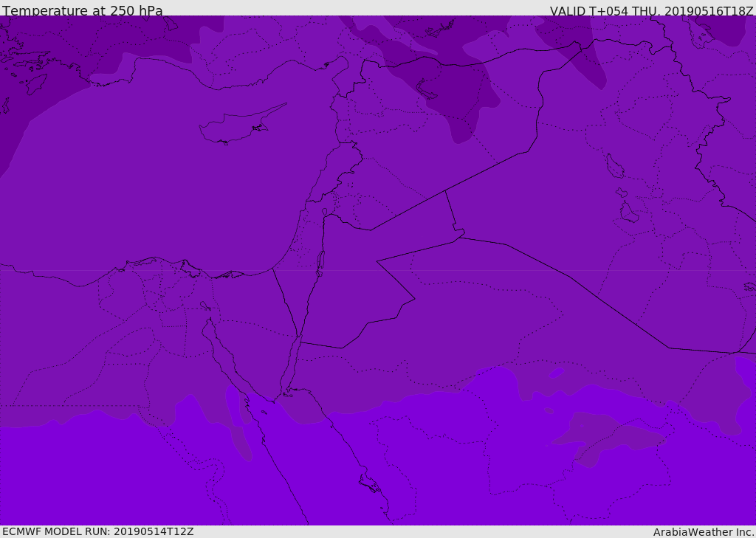
Task: Click the 'Temperature at 250 hPa' title
Action: point(83,10)
